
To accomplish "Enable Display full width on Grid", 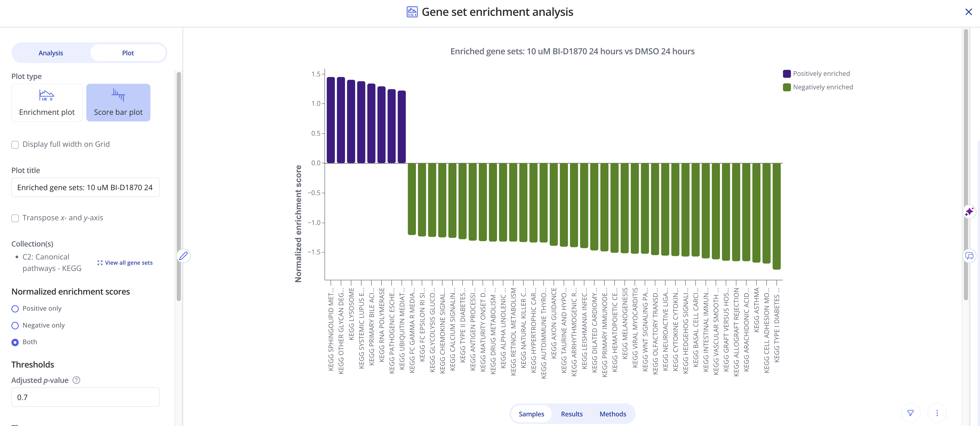I will tap(15, 144).
